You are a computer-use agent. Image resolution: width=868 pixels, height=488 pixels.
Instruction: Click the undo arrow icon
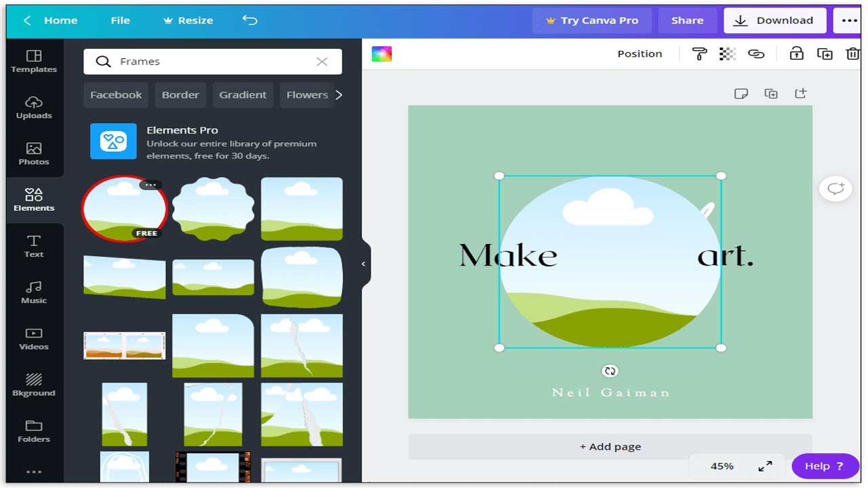(x=250, y=20)
